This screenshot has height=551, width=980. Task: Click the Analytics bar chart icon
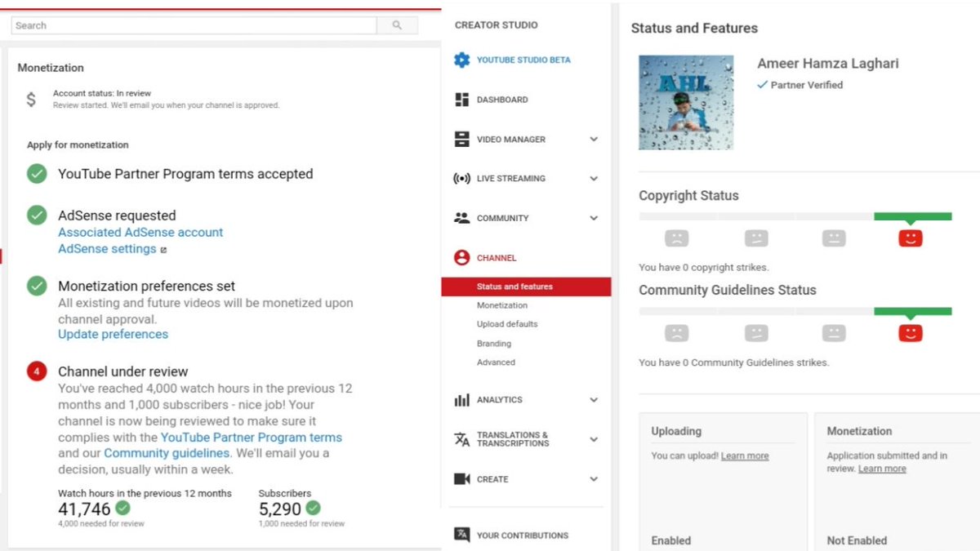[x=461, y=400]
